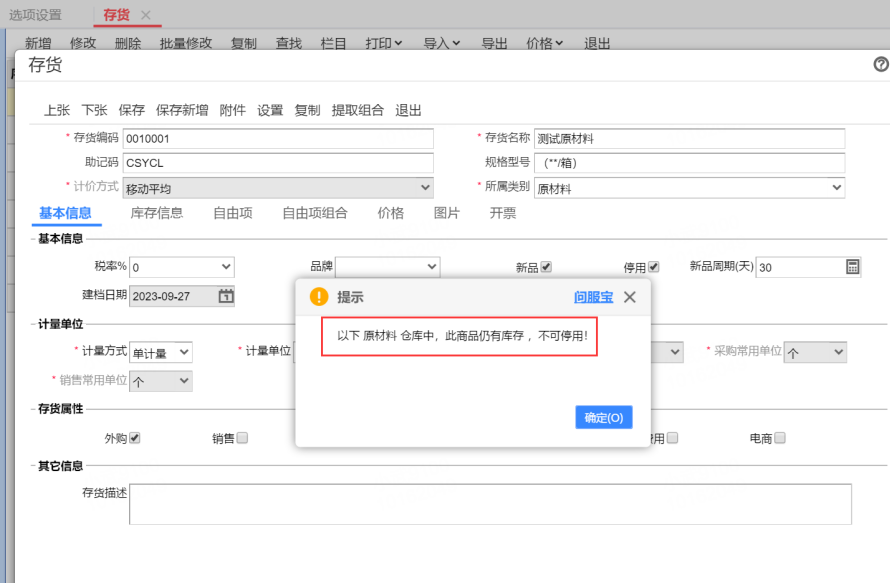Expand the 所属类别 dropdown

(837, 188)
